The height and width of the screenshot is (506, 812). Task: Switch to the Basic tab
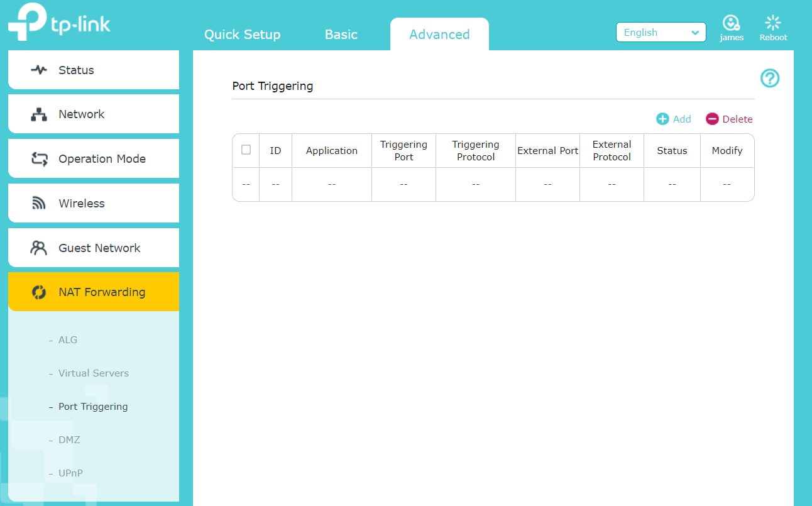pos(341,35)
